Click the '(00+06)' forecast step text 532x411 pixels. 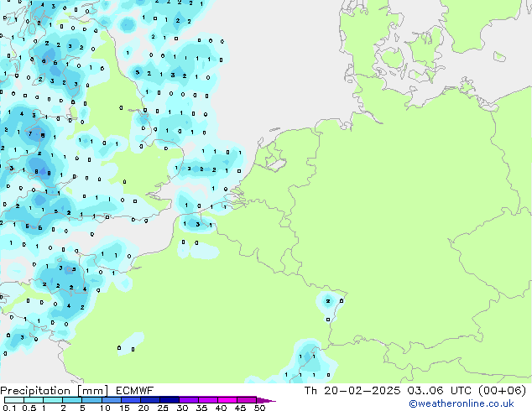tap(502, 391)
